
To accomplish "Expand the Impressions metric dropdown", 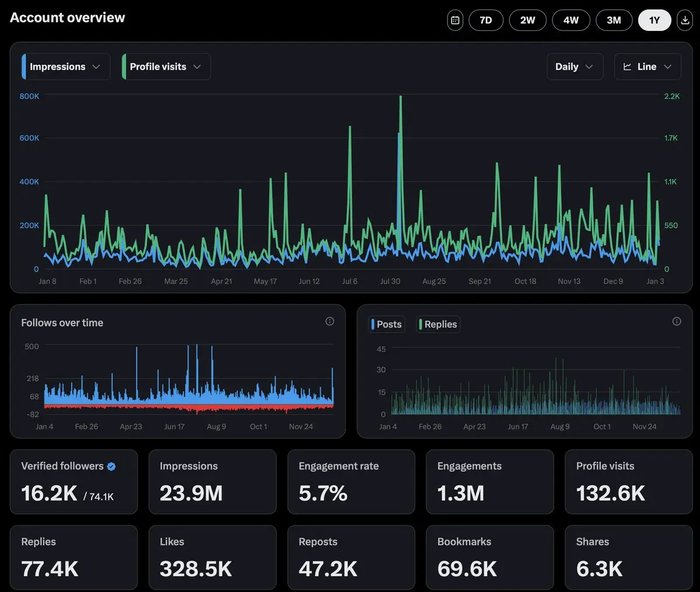I will click(96, 67).
